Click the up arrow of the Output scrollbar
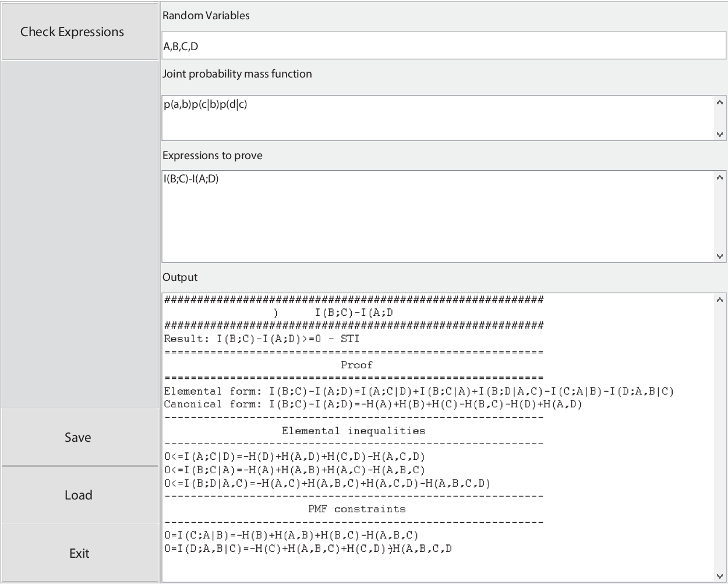 tap(720, 300)
